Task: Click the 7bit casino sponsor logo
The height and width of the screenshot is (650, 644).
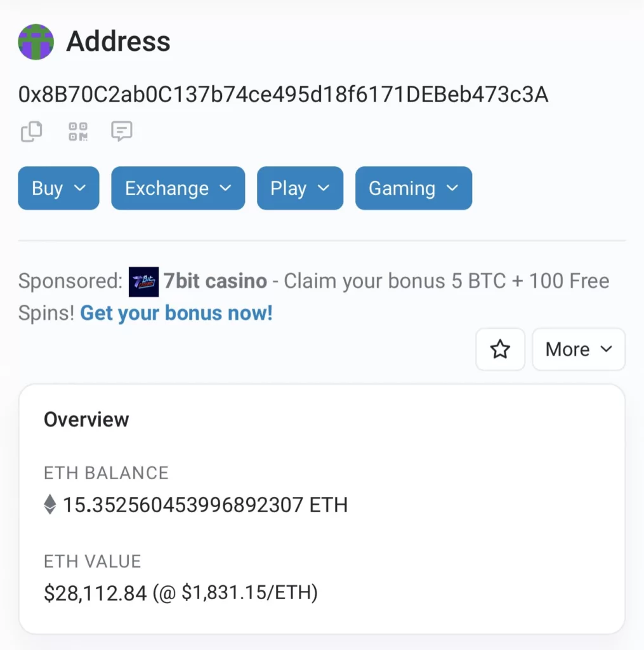Action: pos(143,282)
